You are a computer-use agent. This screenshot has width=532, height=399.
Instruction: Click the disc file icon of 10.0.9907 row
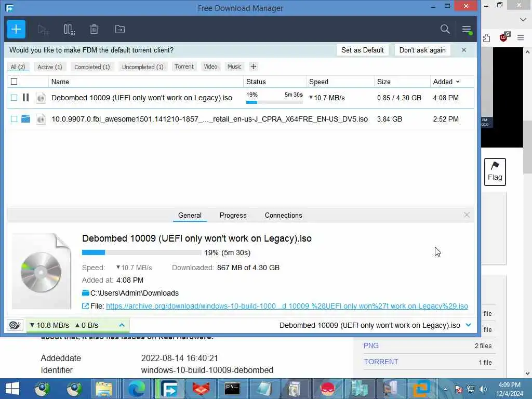(x=41, y=119)
